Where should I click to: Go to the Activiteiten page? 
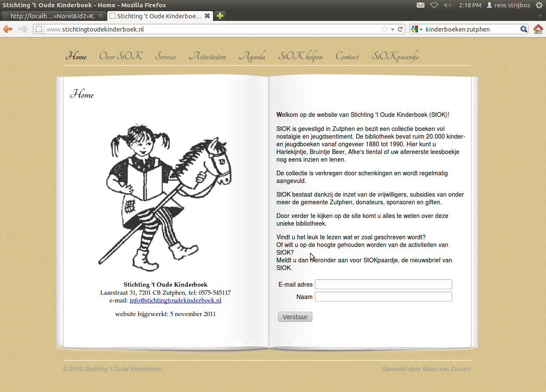[x=207, y=56]
